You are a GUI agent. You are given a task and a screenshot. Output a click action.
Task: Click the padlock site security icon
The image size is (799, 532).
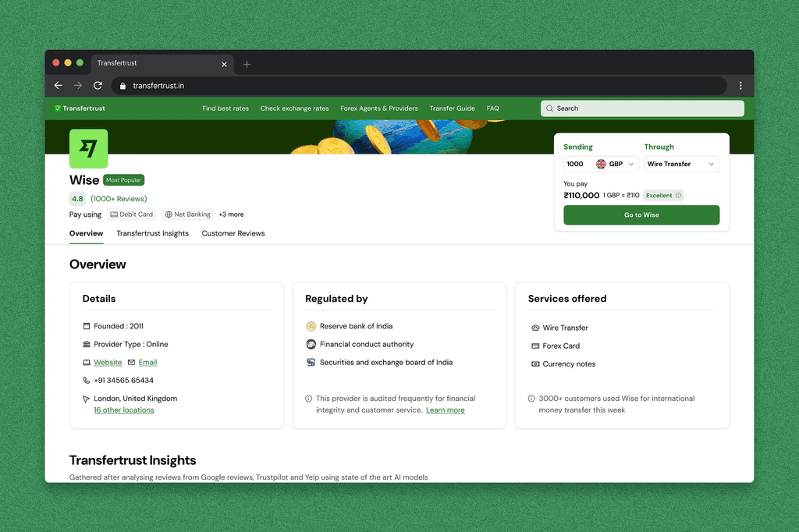(123, 86)
